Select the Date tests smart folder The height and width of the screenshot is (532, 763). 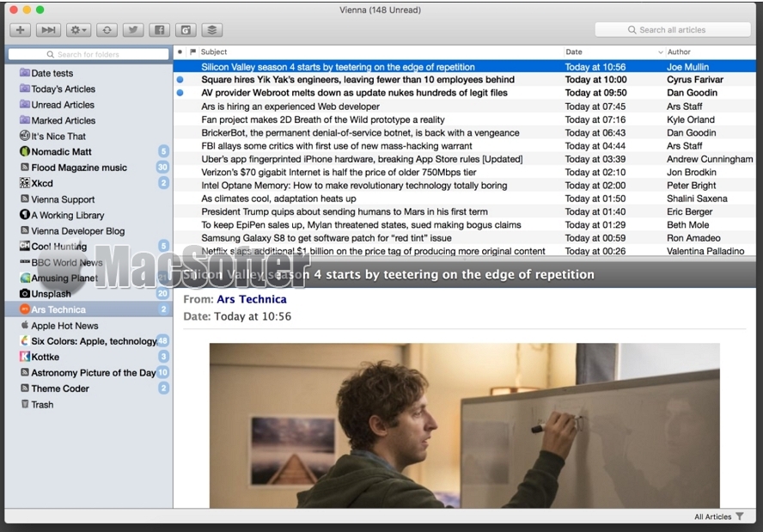[x=89, y=73]
